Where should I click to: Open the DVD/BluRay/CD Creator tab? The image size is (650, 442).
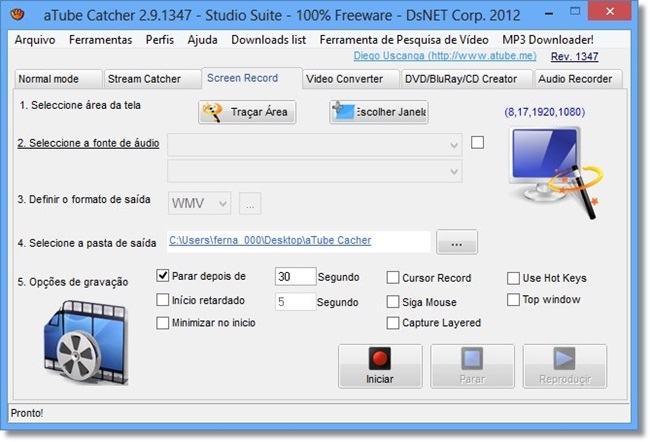(x=466, y=79)
